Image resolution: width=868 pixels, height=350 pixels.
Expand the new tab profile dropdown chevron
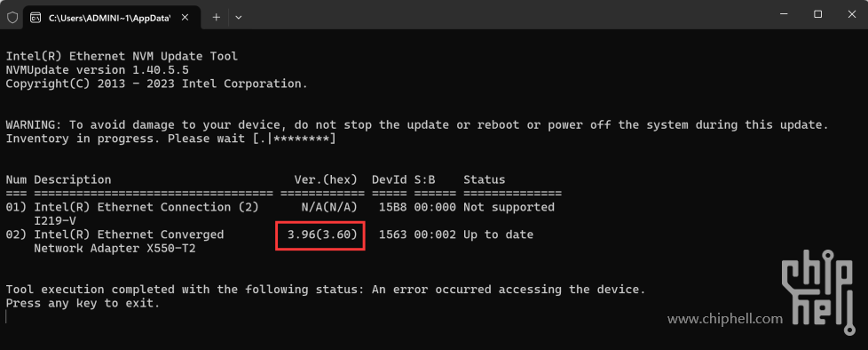(x=239, y=17)
